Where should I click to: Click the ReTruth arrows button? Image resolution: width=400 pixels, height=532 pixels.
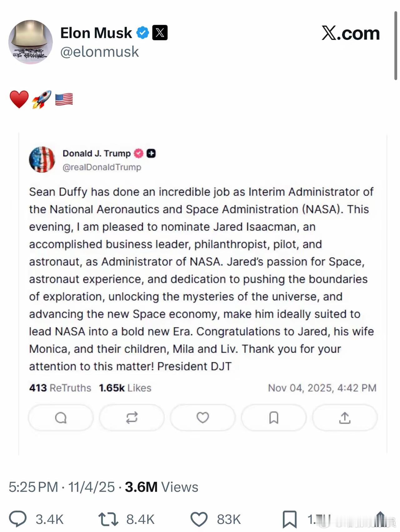point(132,418)
